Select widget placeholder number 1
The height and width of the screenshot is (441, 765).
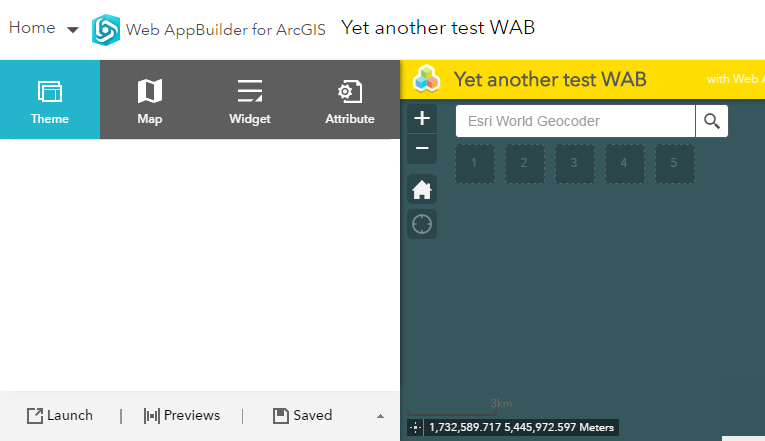475,163
